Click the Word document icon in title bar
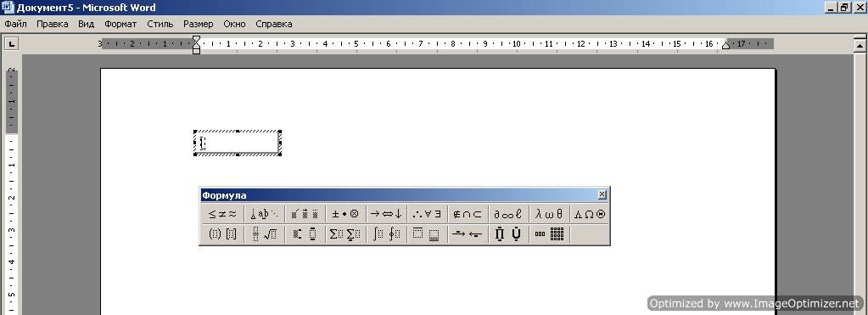Screen dimensions: 868x315 pos(8,7)
